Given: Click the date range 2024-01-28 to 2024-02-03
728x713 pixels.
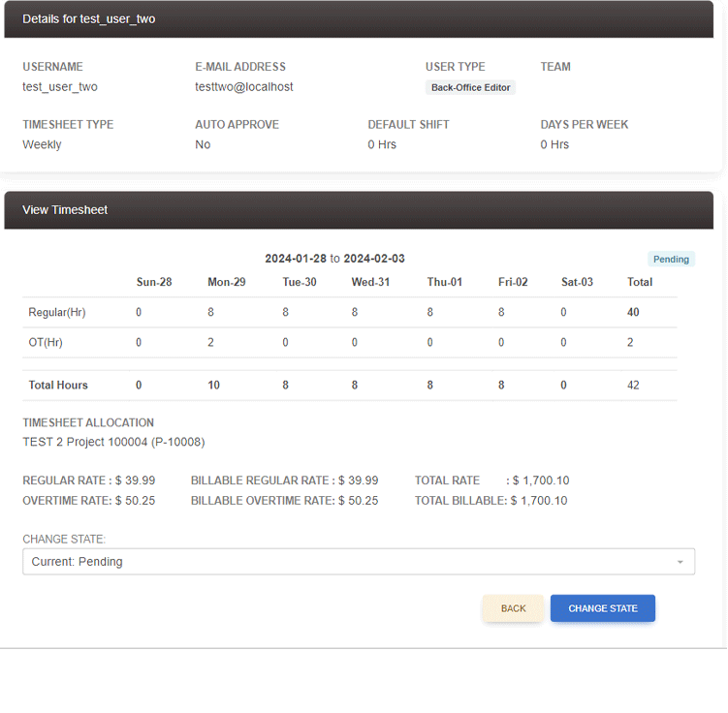Looking at the screenshot, I should (334, 259).
